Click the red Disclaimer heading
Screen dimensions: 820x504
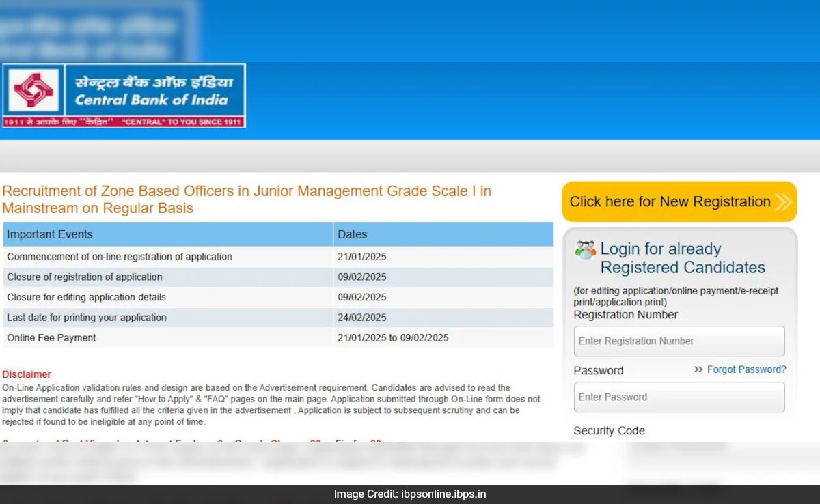(27, 374)
